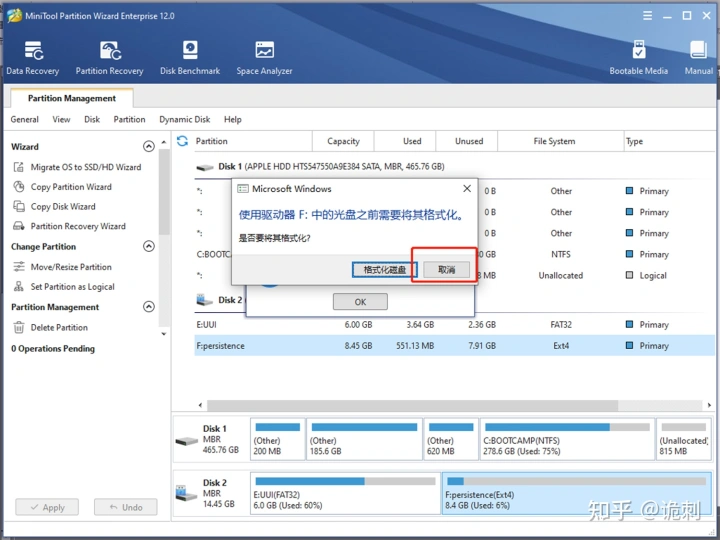
Task: Open the Help menu
Action: (x=233, y=119)
